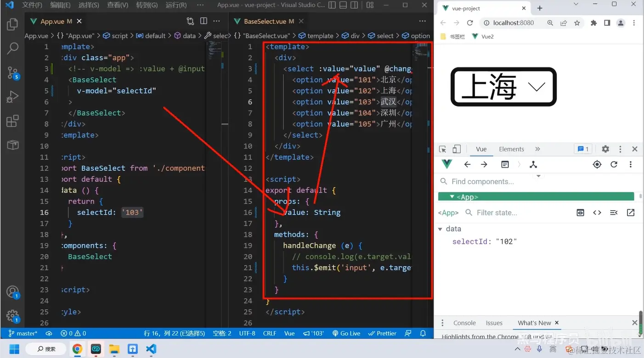Open more actions for the App.vue editor group
Screen dimensions: 644x358
(x=217, y=21)
